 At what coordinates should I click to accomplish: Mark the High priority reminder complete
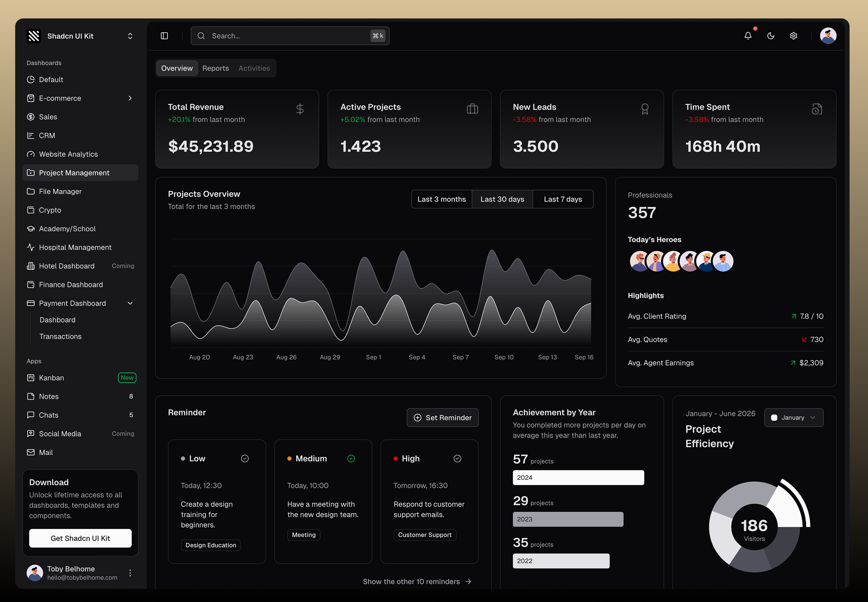click(x=457, y=458)
